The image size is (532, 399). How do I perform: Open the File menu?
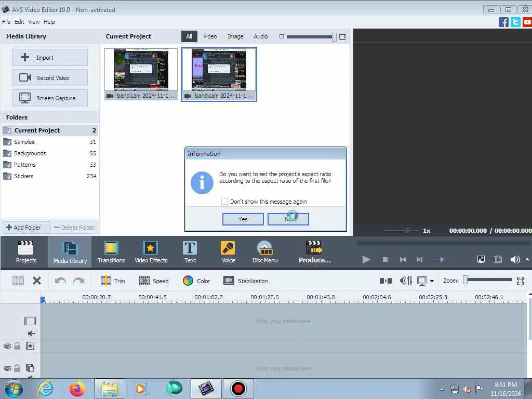pos(6,22)
